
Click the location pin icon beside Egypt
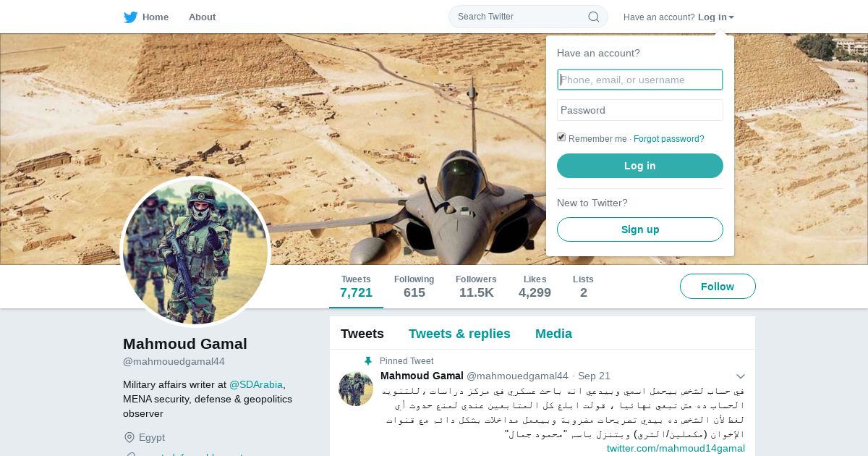tap(129, 437)
